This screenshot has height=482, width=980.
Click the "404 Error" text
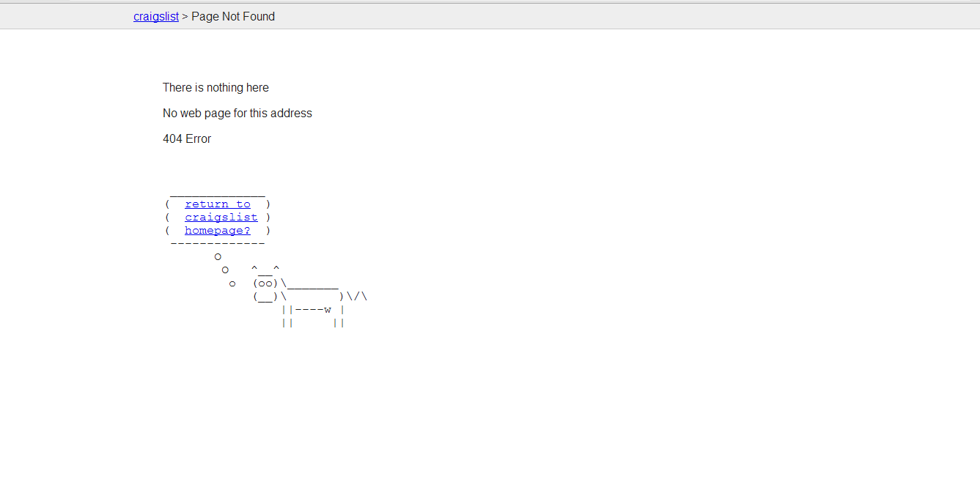tap(187, 138)
